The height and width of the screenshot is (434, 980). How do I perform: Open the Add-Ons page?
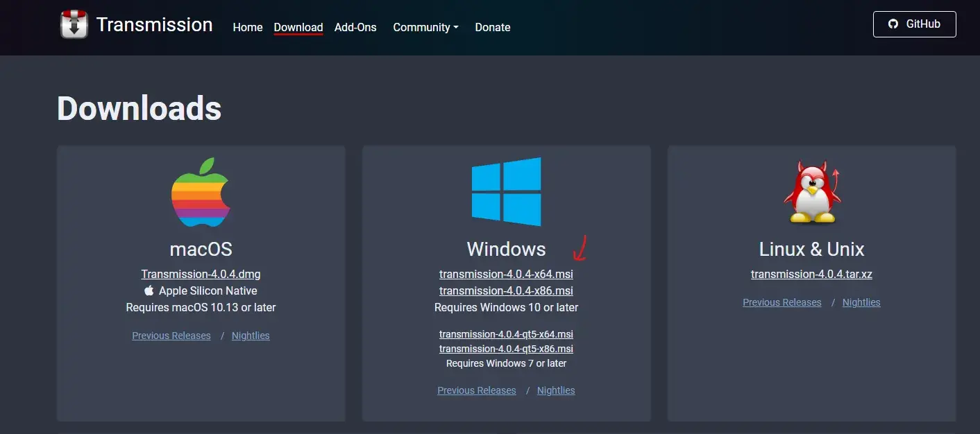tap(355, 28)
